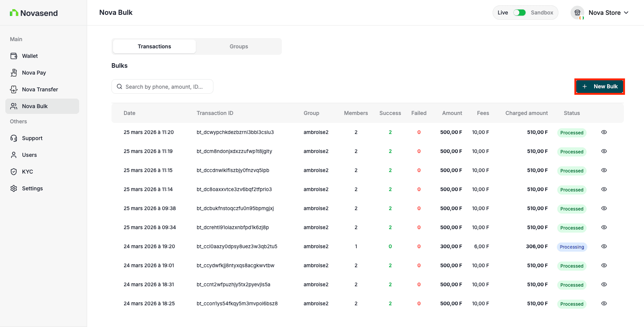
Task: Click the 6,00 F fees cell
Action: (482, 246)
